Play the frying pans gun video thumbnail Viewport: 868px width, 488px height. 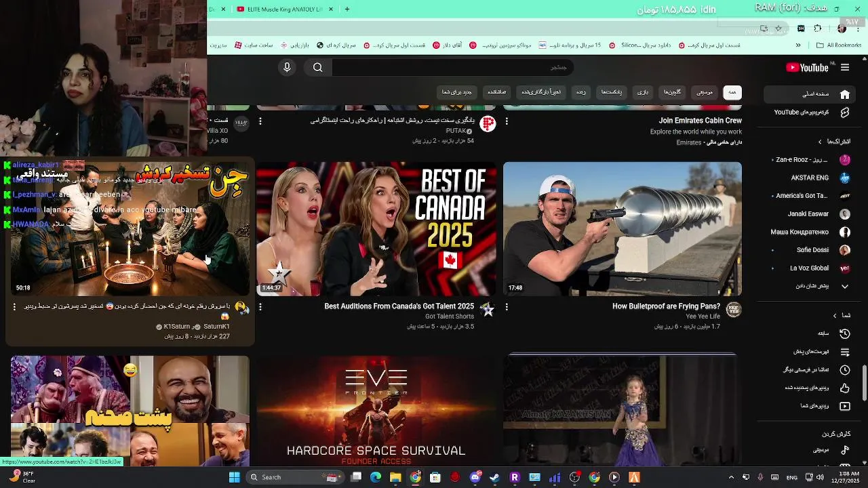[623, 229]
